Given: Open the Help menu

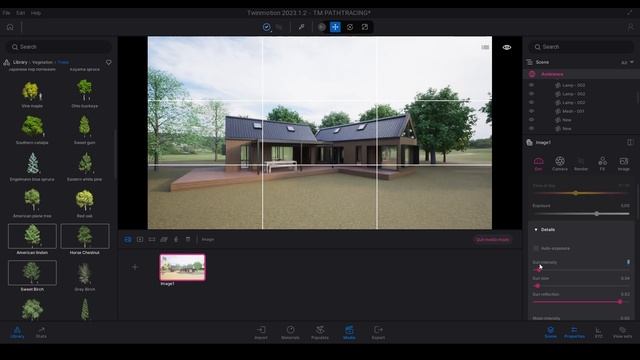Looking at the screenshot, I should point(36,13).
